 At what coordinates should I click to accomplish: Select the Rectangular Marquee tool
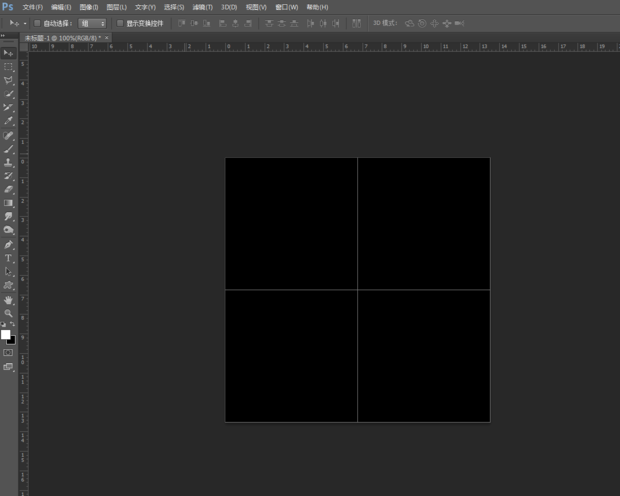8,66
